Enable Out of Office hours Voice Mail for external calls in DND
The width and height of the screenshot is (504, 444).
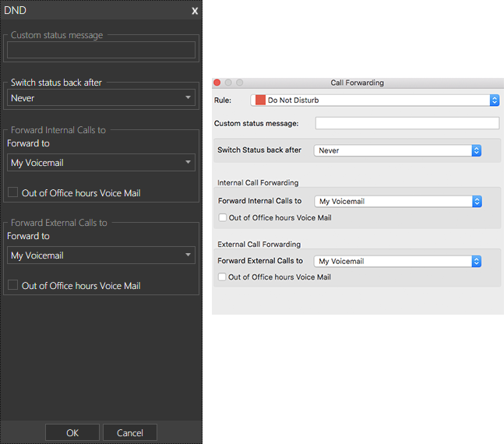(13, 285)
